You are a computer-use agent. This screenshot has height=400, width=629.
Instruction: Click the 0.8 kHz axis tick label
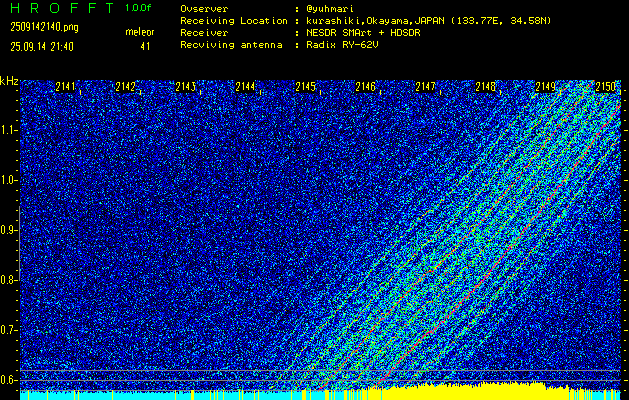[x=8, y=280]
